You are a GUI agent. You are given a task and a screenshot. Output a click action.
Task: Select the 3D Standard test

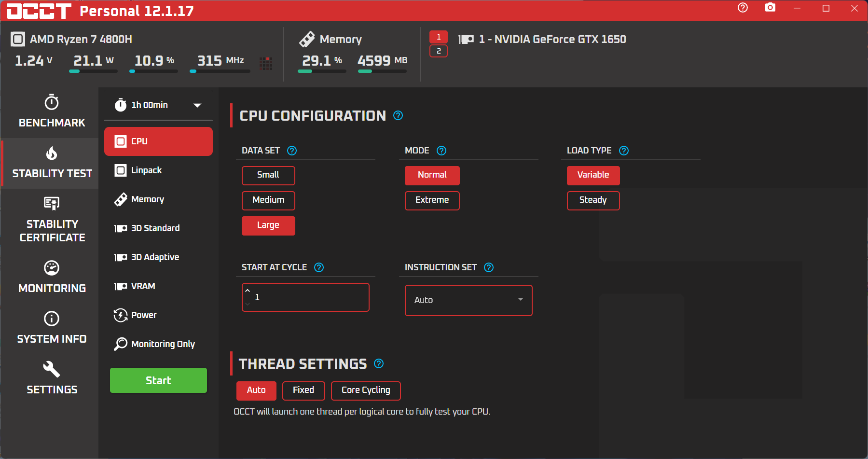[158, 228]
